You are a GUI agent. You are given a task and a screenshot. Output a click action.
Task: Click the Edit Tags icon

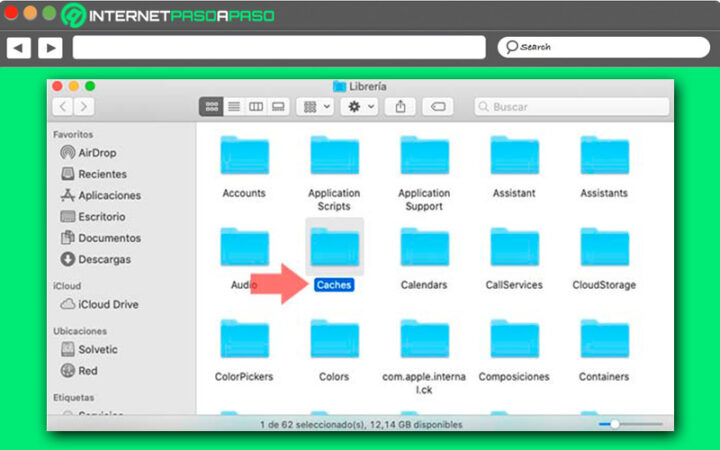pyautogui.click(x=437, y=106)
